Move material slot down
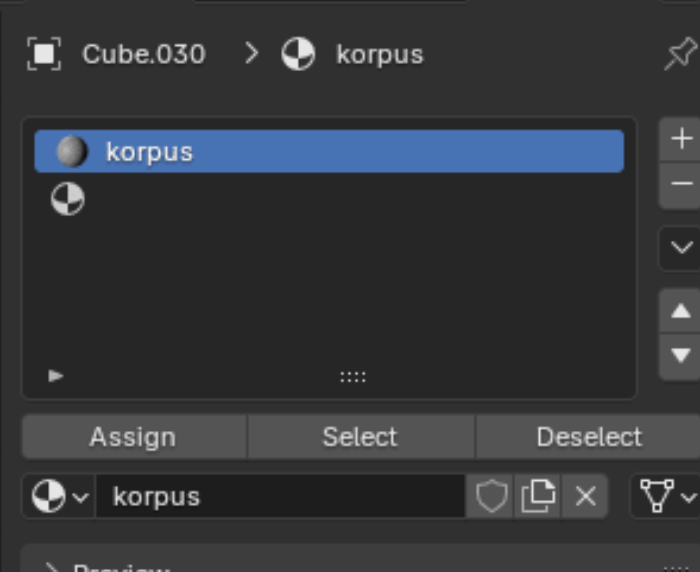This screenshot has width=700, height=572. click(x=682, y=355)
